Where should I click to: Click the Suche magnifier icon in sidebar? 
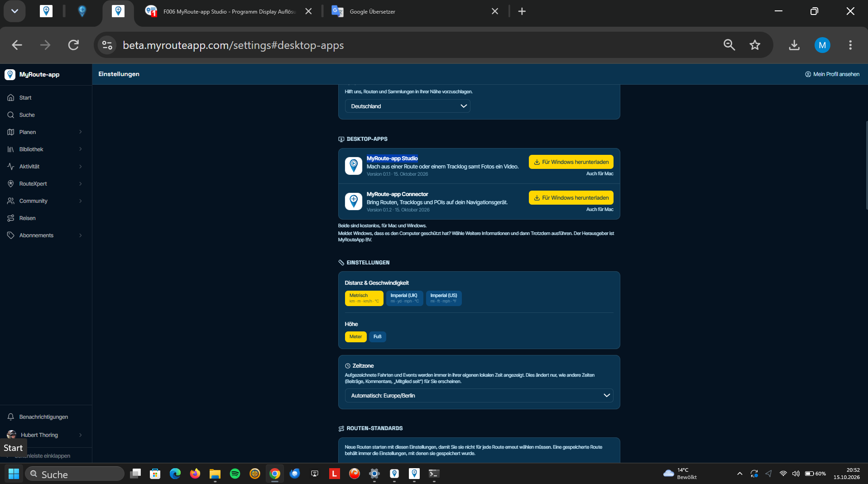pyautogui.click(x=11, y=115)
